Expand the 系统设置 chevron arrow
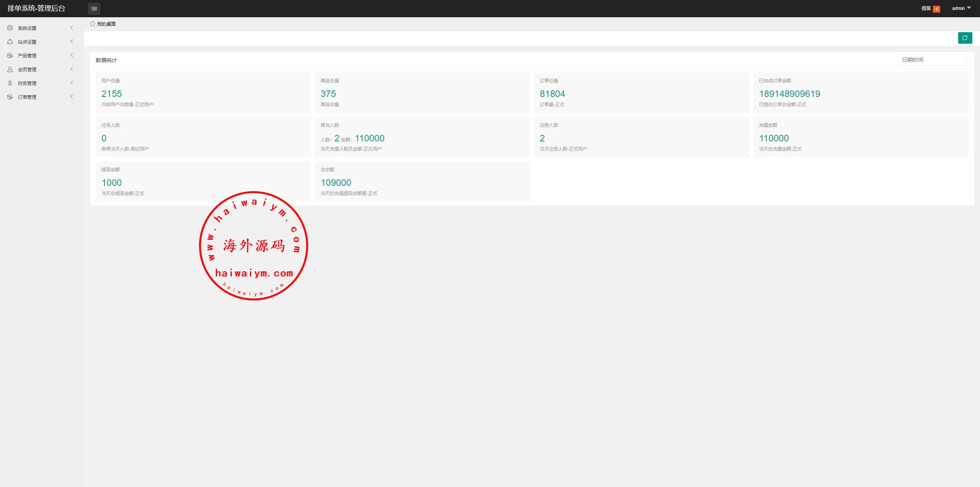The height and width of the screenshot is (487, 980). pos(72,28)
